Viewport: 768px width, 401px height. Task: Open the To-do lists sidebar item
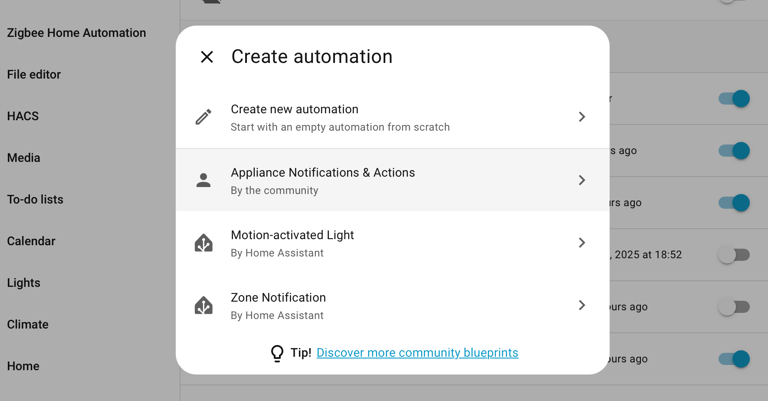click(35, 199)
